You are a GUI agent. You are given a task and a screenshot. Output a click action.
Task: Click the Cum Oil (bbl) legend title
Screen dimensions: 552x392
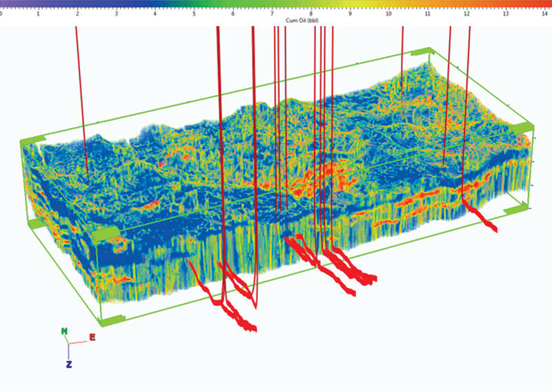pos(302,21)
